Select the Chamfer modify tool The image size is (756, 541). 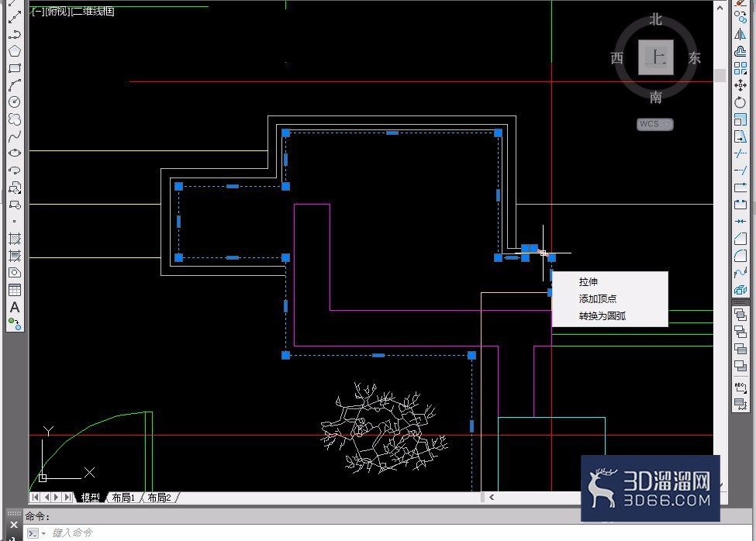(740, 239)
